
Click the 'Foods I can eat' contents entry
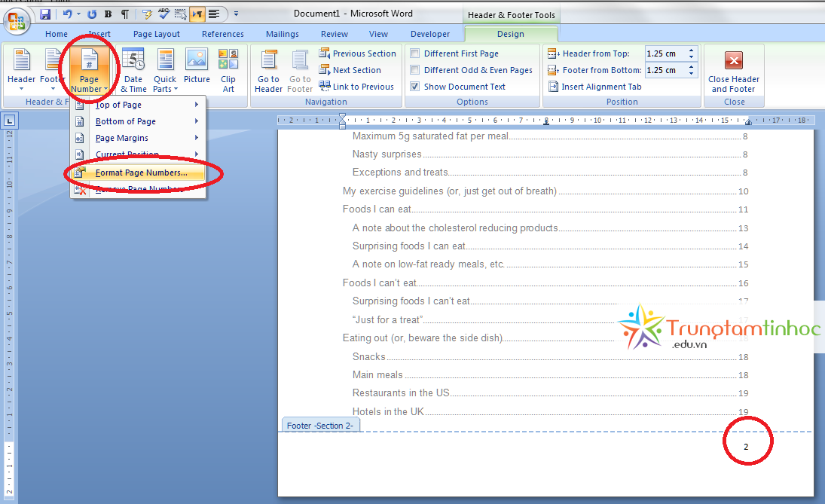tap(545, 209)
